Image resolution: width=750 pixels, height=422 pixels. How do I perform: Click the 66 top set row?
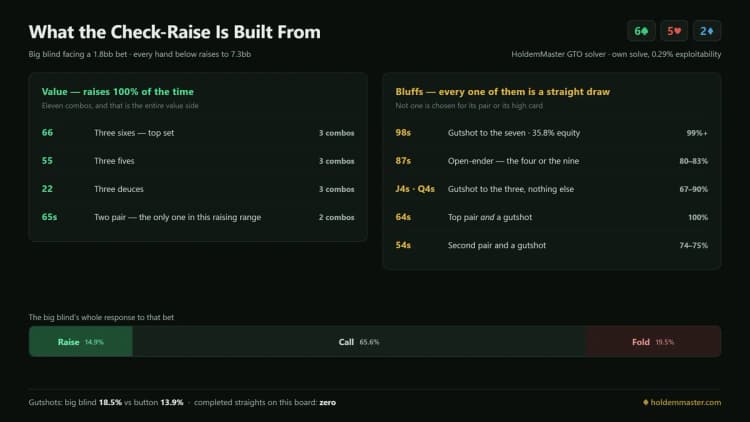(198, 133)
